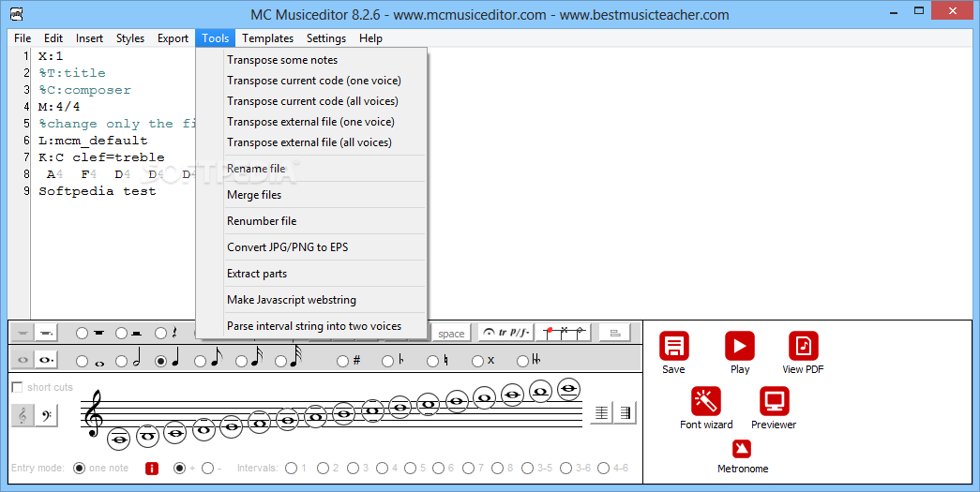980x492 pixels.
Task: Select the sharp accidental radio button
Action: pyautogui.click(x=342, y=361)
